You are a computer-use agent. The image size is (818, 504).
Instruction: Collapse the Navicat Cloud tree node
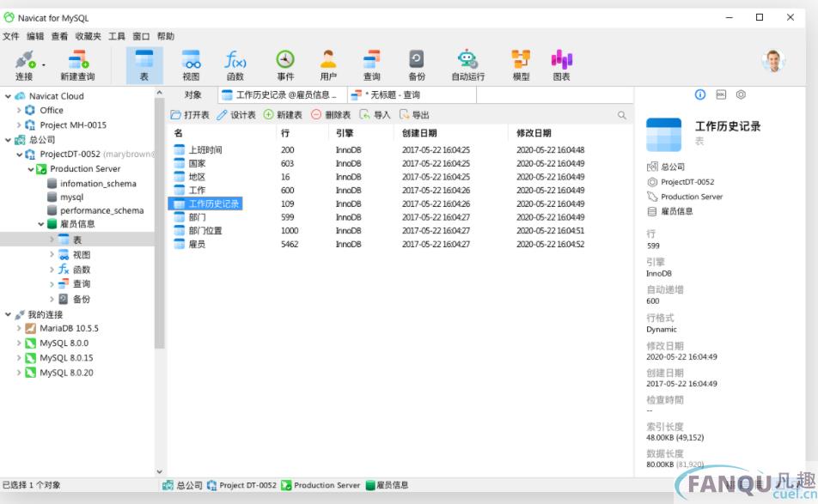click(8, 96)
